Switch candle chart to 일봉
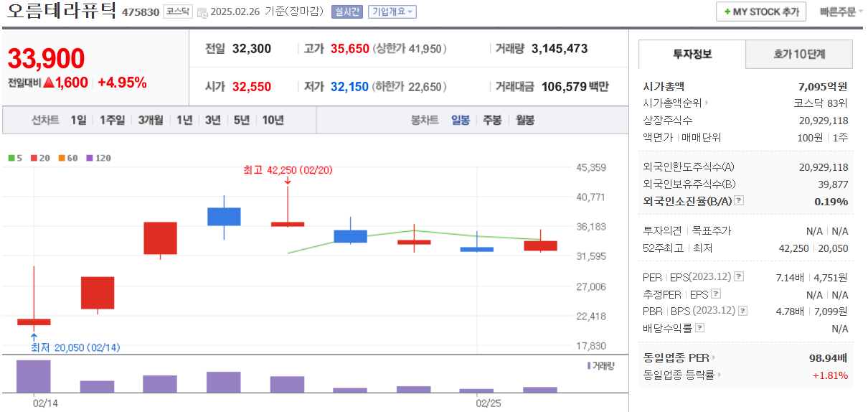 [x=461, y=120]
